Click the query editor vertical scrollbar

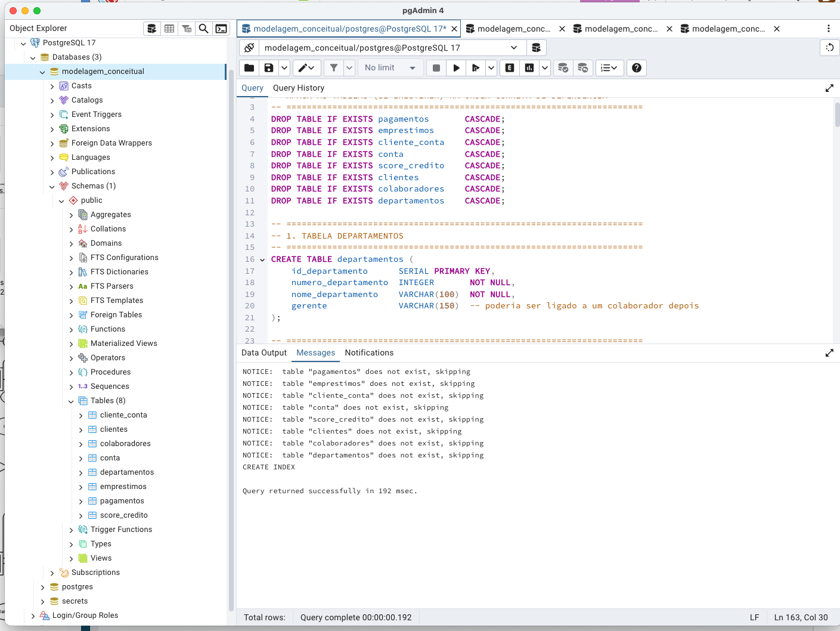(x=837, y=115)
